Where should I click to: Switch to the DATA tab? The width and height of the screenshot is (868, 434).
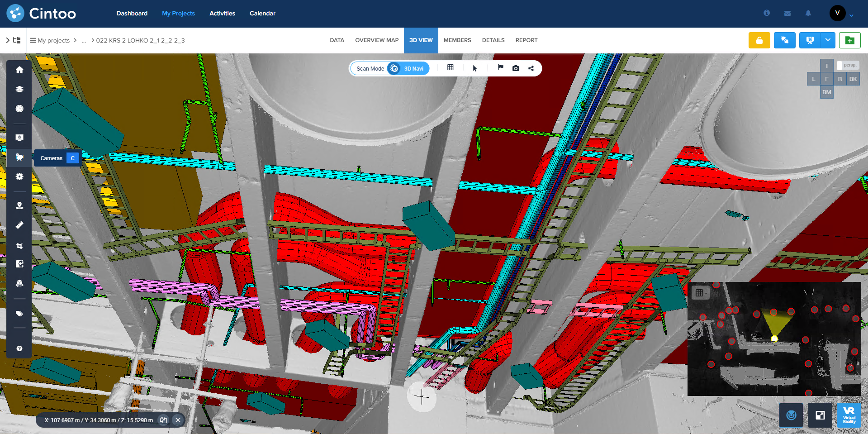point(337,40)
